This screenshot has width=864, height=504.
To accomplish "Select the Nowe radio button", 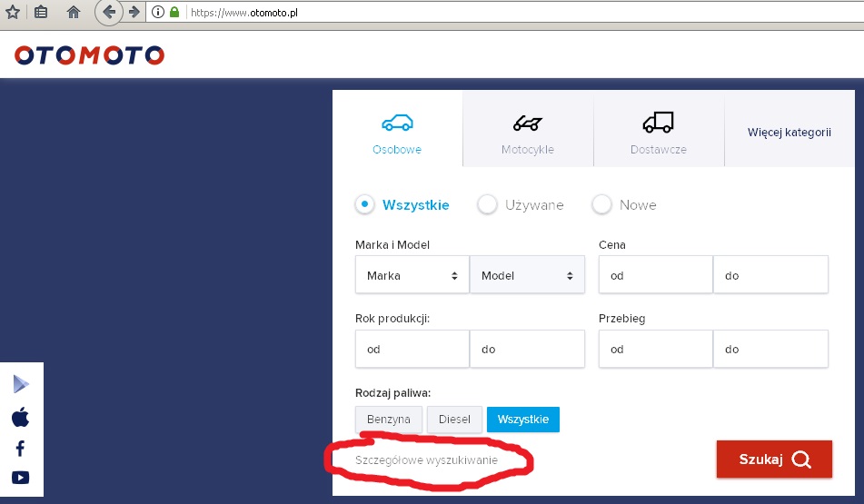I will click(x=601, y=204).
